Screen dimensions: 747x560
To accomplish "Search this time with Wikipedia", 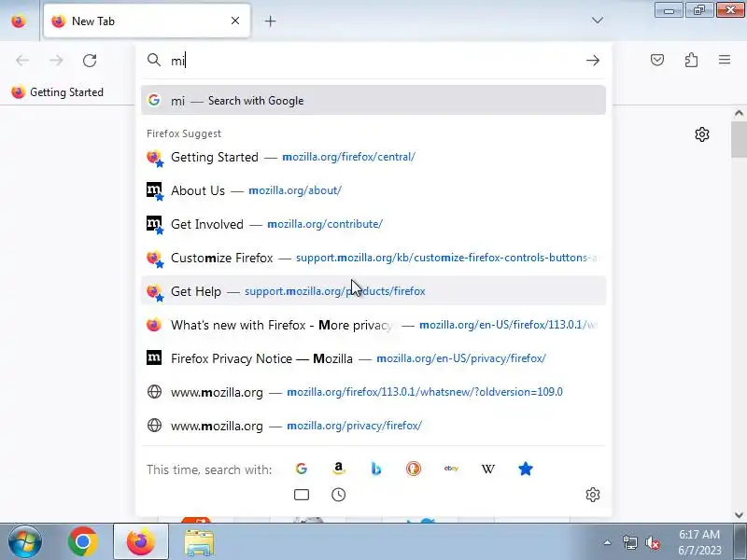I will 487,469.
